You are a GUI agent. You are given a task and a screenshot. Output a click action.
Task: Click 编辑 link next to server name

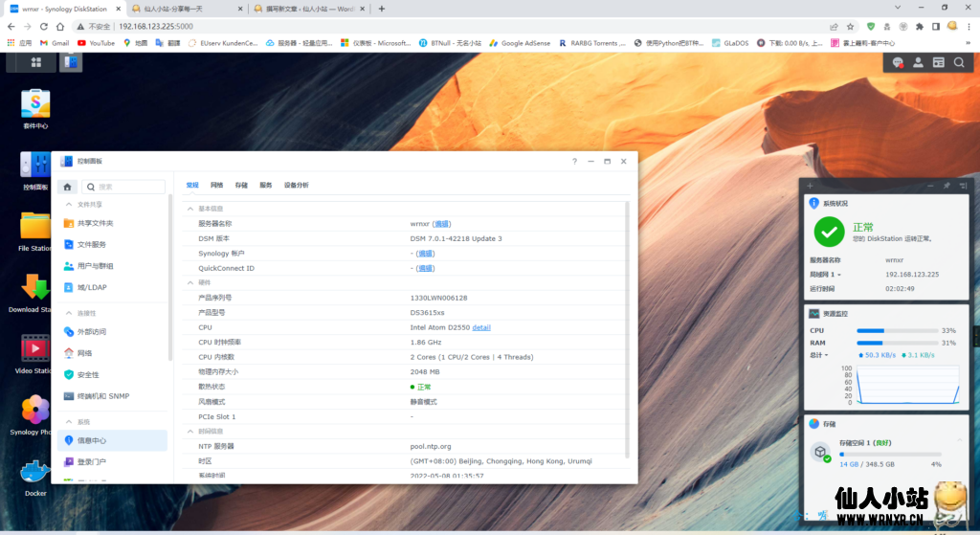click(442, 224)
